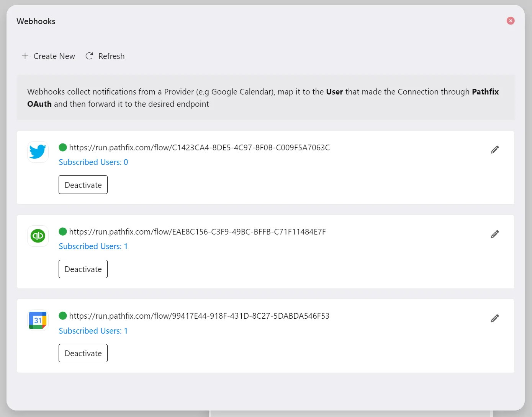This screenshot has width=532, height=417.
Task: Click the green status dot for Google Calendar webhook
Action: [63, 316]
